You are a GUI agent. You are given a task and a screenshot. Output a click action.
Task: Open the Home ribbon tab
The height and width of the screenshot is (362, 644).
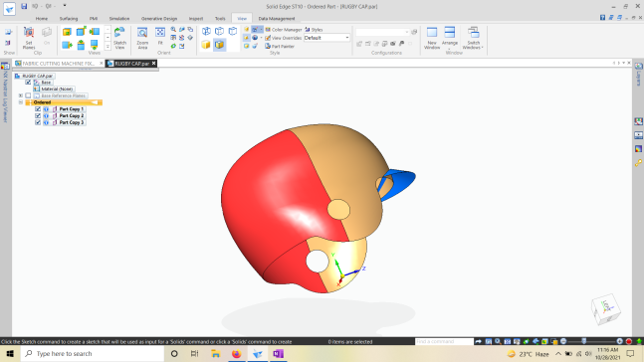42,19
